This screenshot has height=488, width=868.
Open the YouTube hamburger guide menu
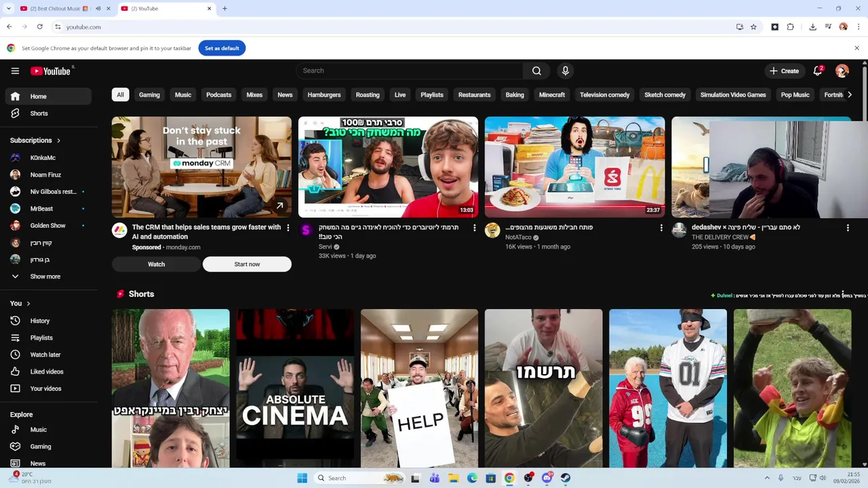point(15,70)
